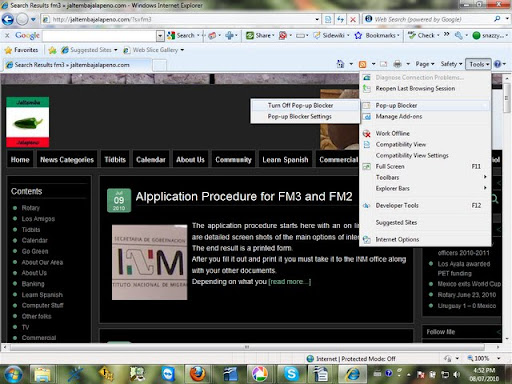
Task: Expand Suggested Sites dropdown in Favorites bar
Action: tap(116, 50)
